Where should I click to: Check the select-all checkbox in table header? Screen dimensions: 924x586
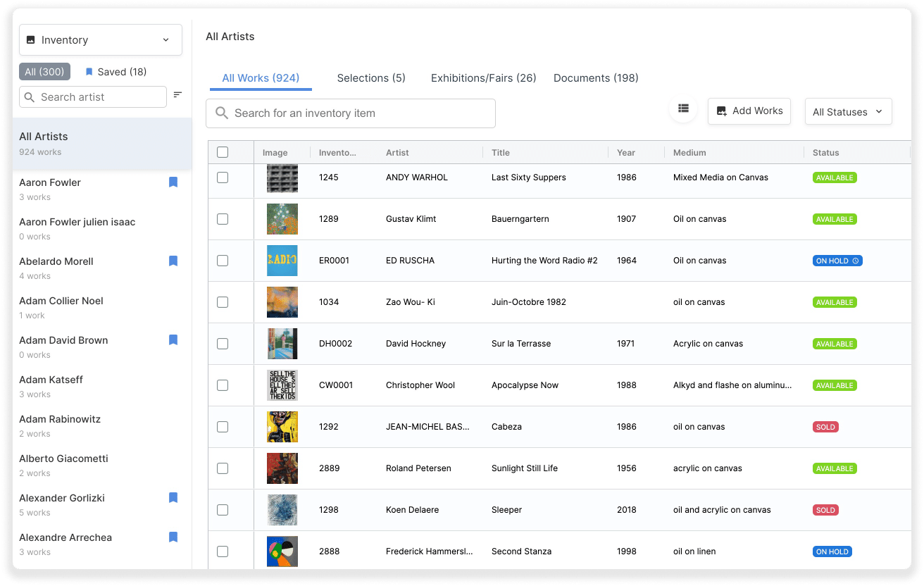coord(223,152)
